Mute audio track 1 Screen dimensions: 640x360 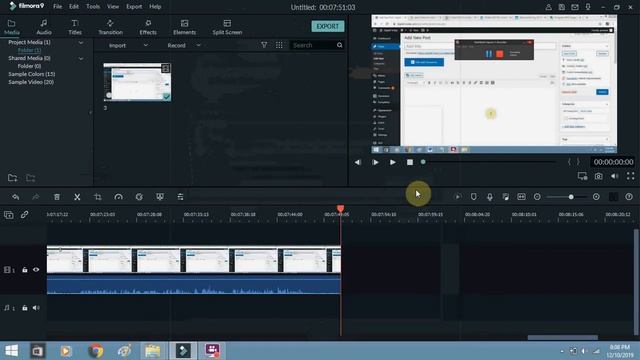[36, 308]
